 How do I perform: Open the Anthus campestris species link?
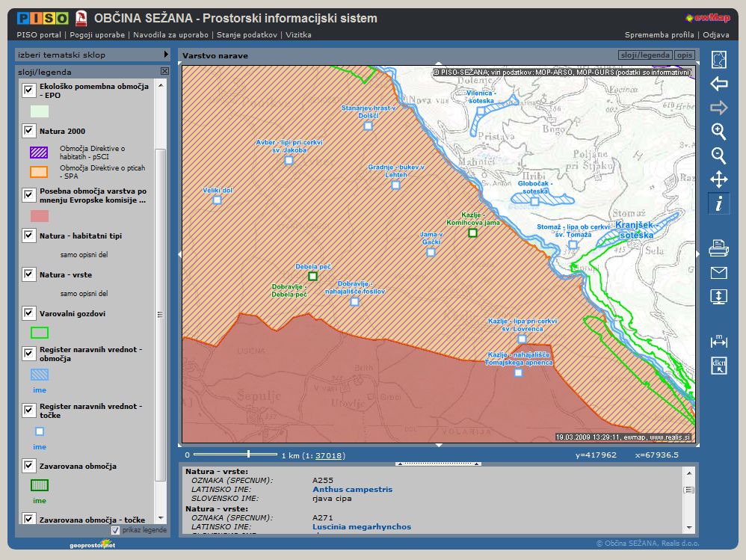click(x=352, y=490)
